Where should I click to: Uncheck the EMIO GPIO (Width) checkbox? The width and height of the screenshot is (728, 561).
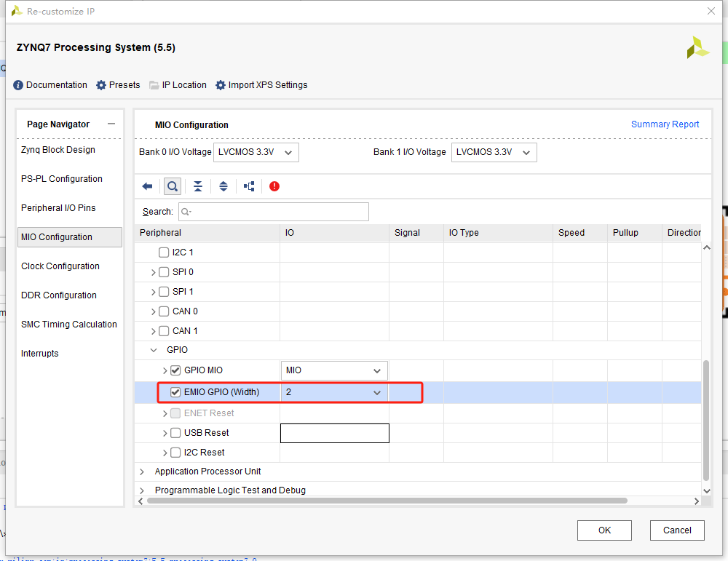click(175, 392)
